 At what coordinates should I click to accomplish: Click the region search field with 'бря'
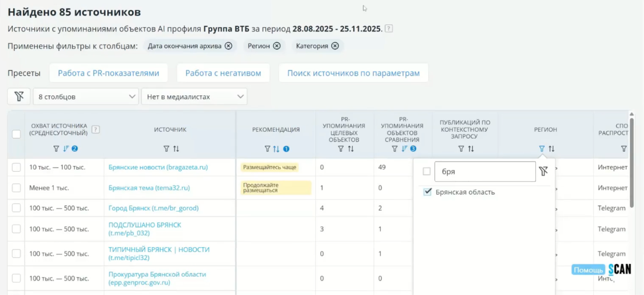(485, 172)
